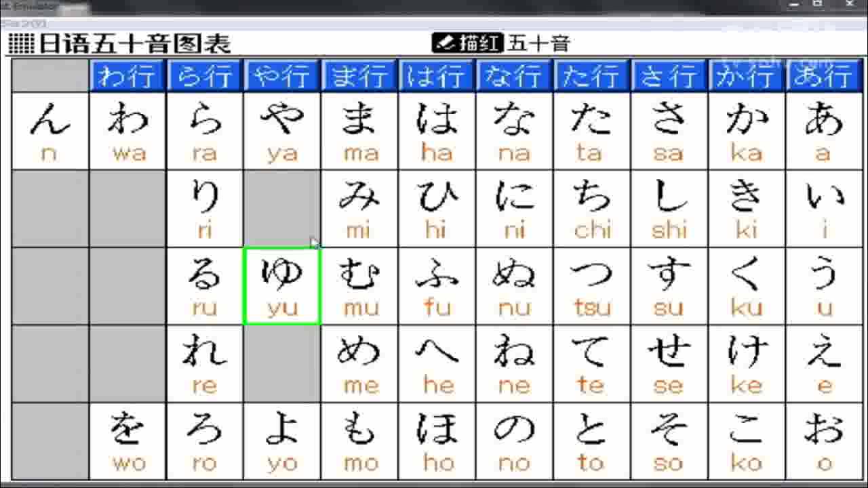
Task: Select the あ行 column header
Action: (x=823, y=76)
